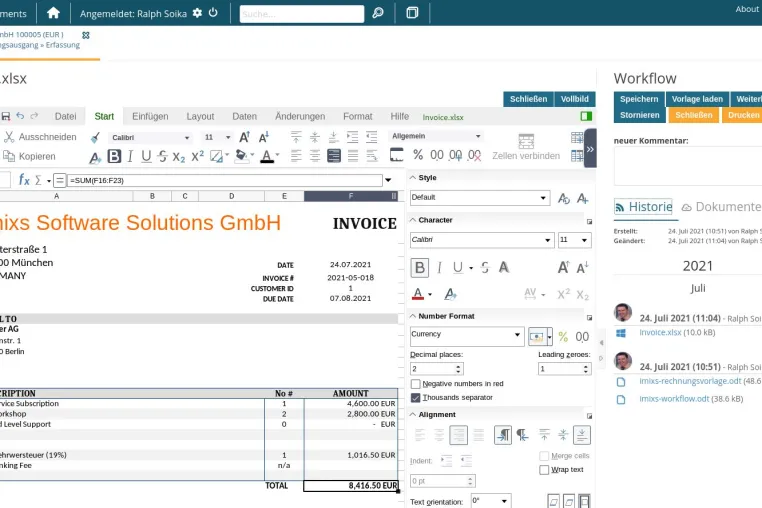Apply strikethrough in the spreadsheet toolbar
Viewport: 762px width, 508px height.
pos(163,156)
